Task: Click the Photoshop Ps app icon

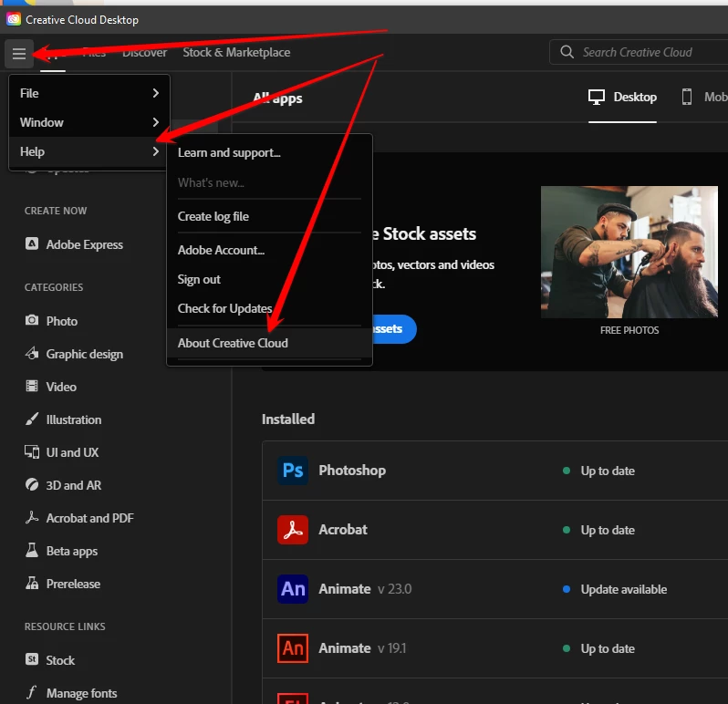Action: click(x=293, y=471)
